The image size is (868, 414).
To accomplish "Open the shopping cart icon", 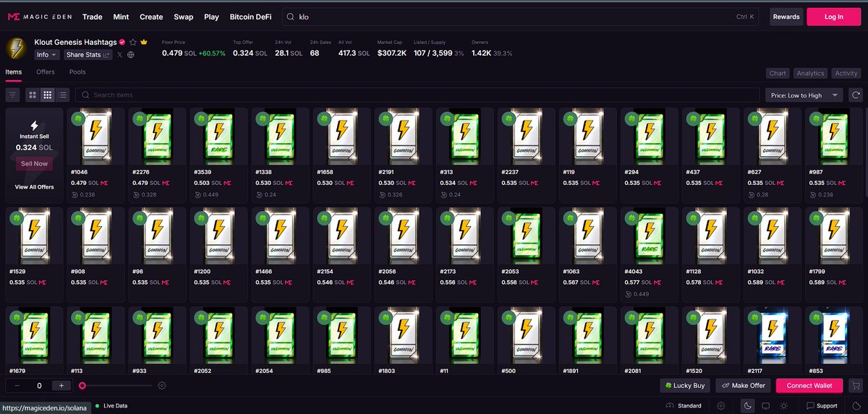I will (x=856, y=386).
